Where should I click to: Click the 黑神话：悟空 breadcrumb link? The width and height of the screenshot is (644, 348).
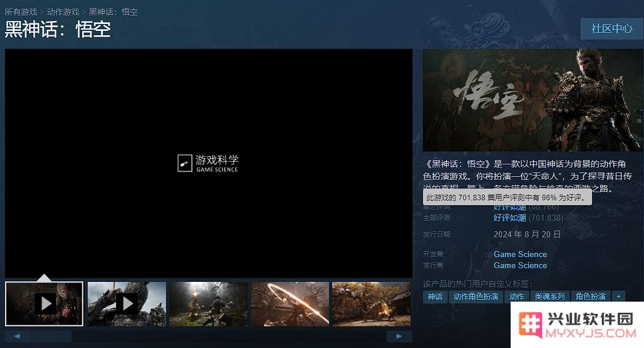point(114,12)
